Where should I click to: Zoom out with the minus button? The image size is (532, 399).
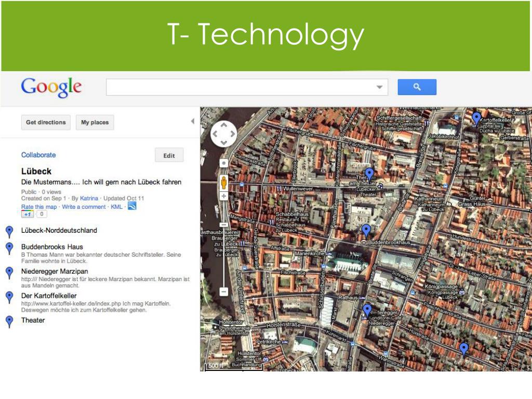pos(223,291)
